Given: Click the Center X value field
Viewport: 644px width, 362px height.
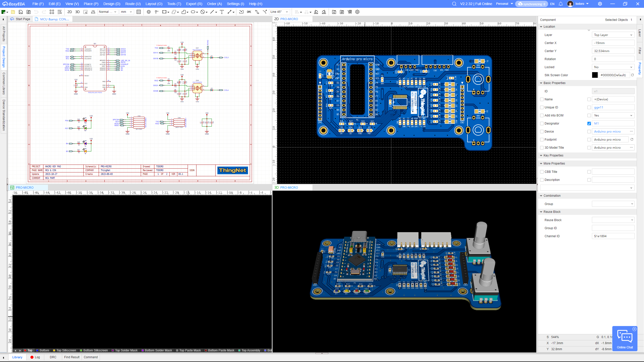Looking at the screenshot, I should [x=613, y=43].
